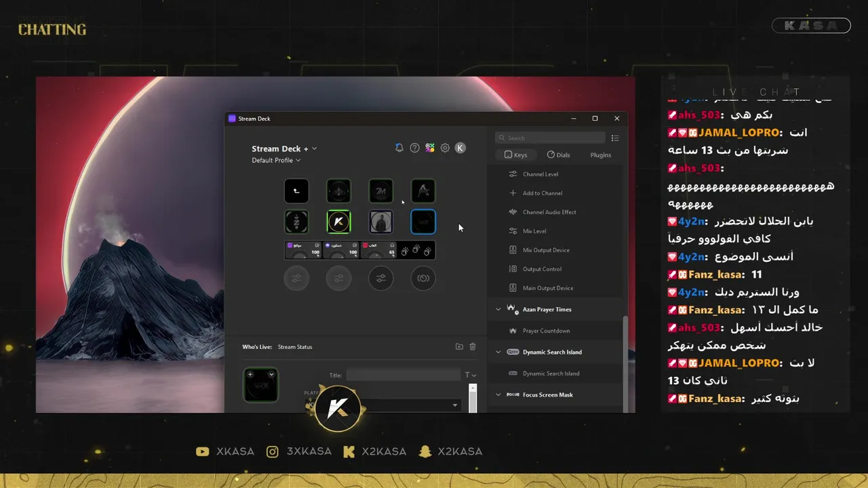Add an icon with plus on key preview
Viewport: 868px width, 488px height.
point(250,374)
